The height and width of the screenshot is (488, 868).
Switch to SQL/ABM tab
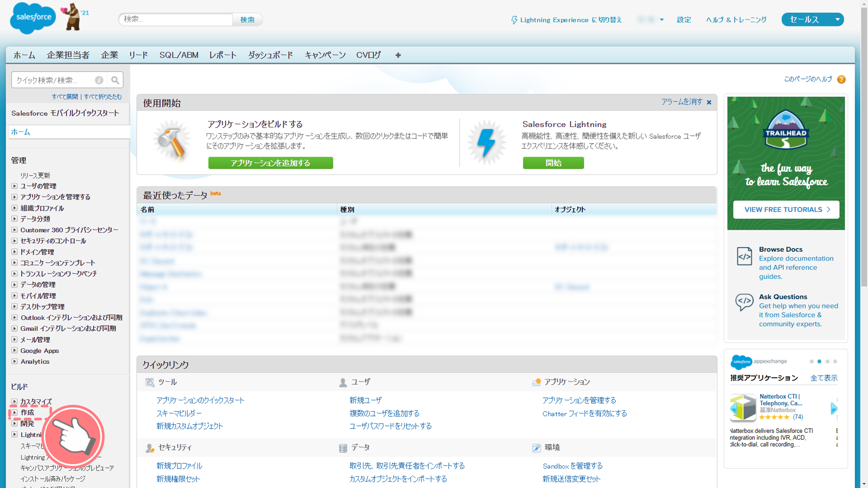[179, 55]
